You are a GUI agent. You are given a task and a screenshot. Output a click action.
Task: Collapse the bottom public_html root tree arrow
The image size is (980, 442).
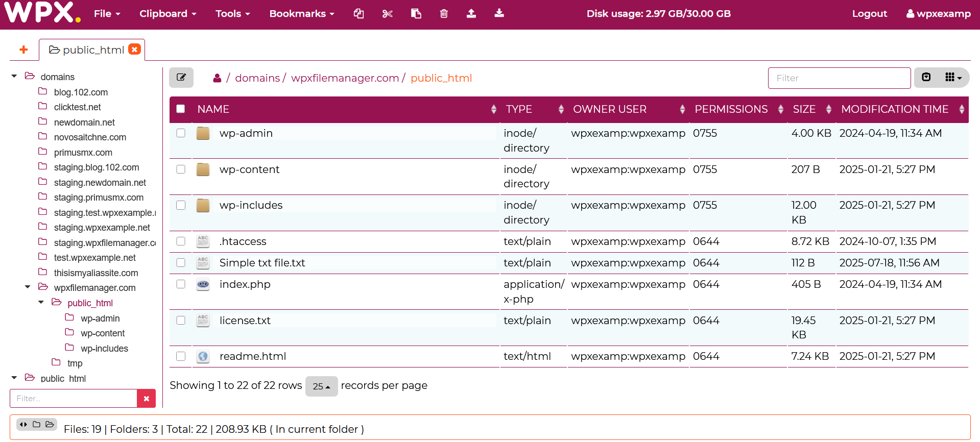pyautogui.click(x=14, y=378)
